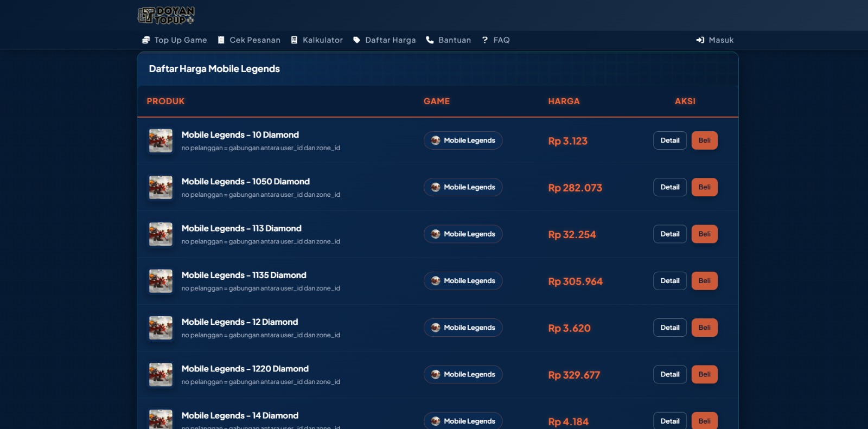
Task: Open the Top Up Game menu item
Action: click(180, 40)
